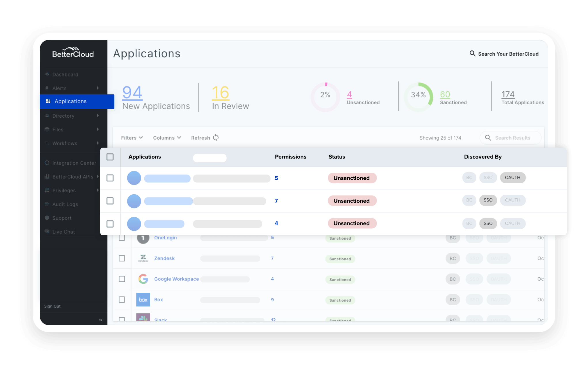Click the BetterCloud APIs bar icon
588x365 pixels.
pyautogui.click(x=47, y=176)
